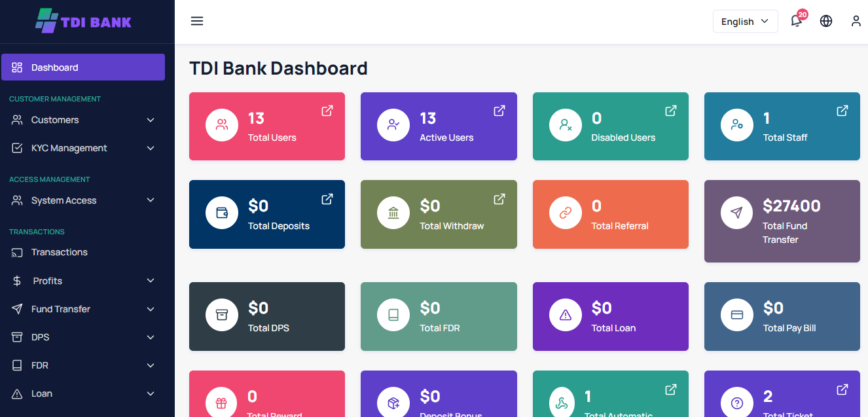Open the Transactions sidebar item

pos(83,252)
